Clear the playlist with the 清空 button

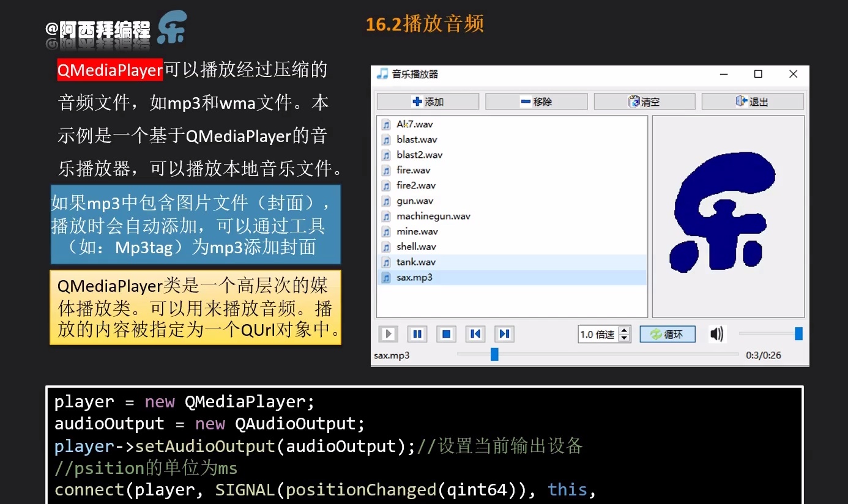[x=644, y=101]
